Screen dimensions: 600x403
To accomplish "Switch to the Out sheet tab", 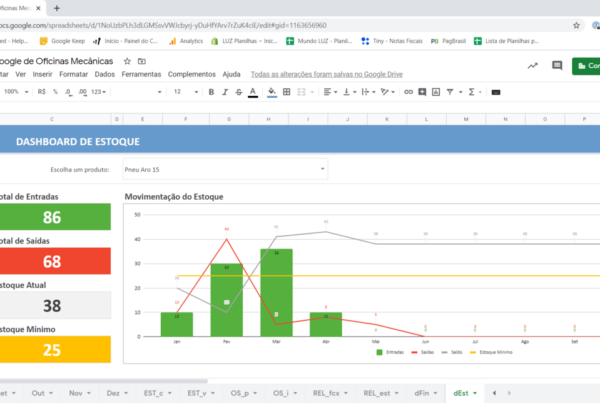I will click(41, 393).
